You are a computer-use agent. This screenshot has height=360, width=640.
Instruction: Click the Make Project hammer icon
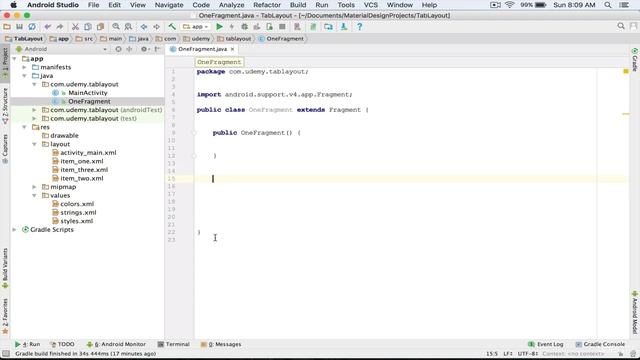pos(172,27)
